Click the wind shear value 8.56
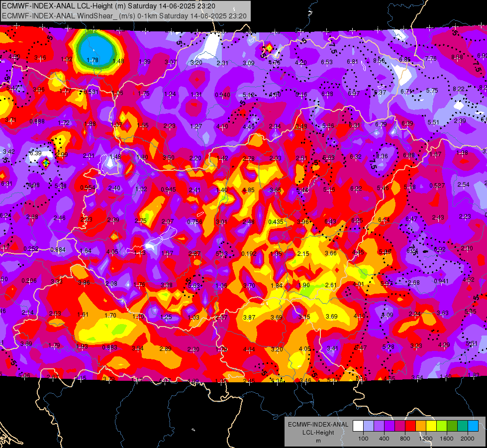Viewport: 487px width, 448px height. tap(379, 61)
